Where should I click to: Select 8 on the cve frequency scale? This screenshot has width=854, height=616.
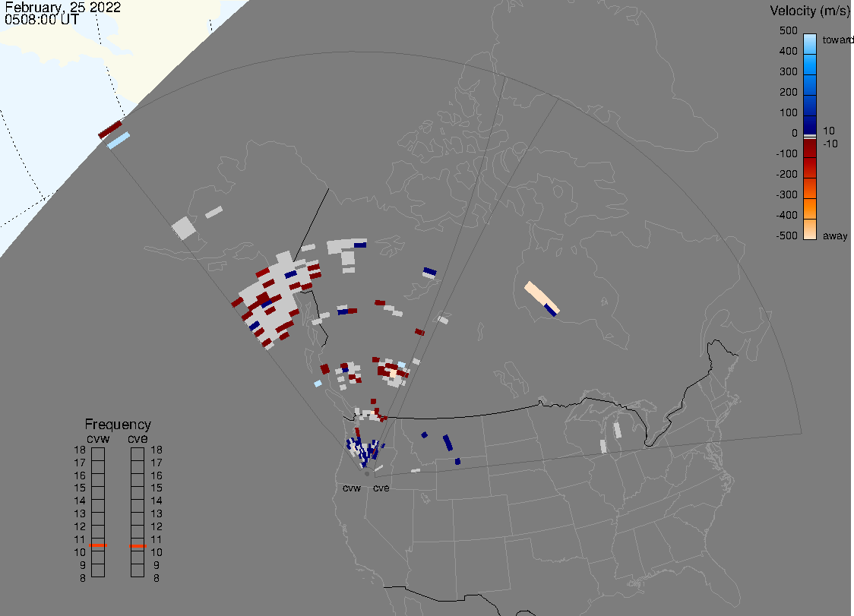pyautogui.click(x=157, y=578)
